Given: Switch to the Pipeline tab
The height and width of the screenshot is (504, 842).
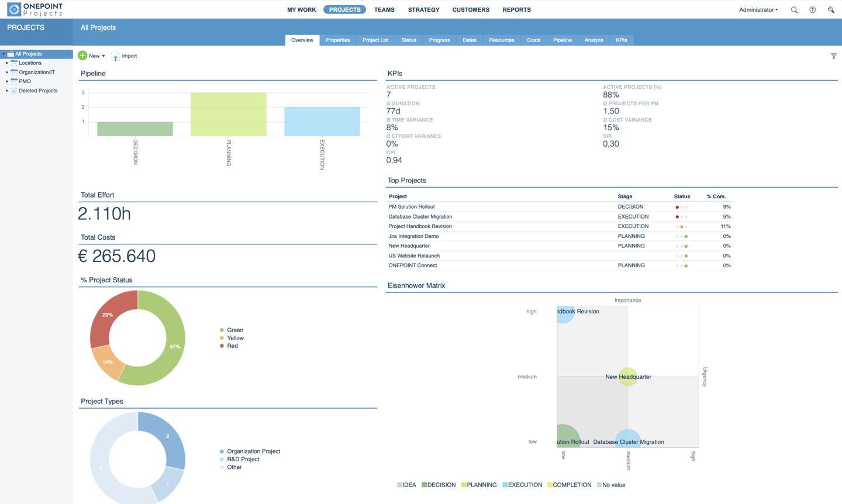Looking at the screenshot, I should [x=562, y=40].
